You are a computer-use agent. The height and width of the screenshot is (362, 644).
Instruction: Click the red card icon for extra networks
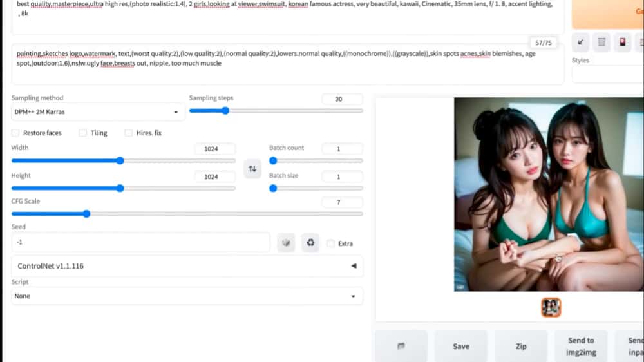(x=622, y=43)
